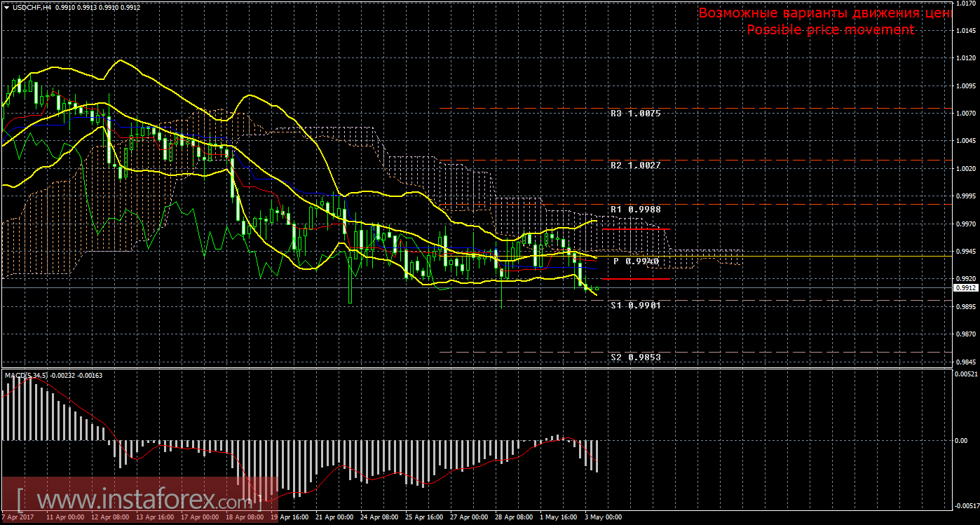Click the 1.0095 price axis label
Image resolution: width=980 pixels, height=525 pixels.
point(965,86)
